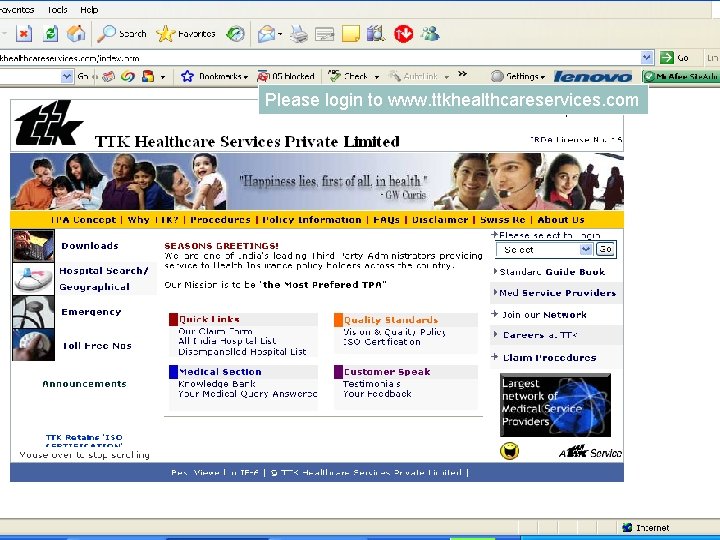The width and height of the screenshot is (720, 540).
Task: Open the Settings toolbar dropdown
Action: coord(518,76)
